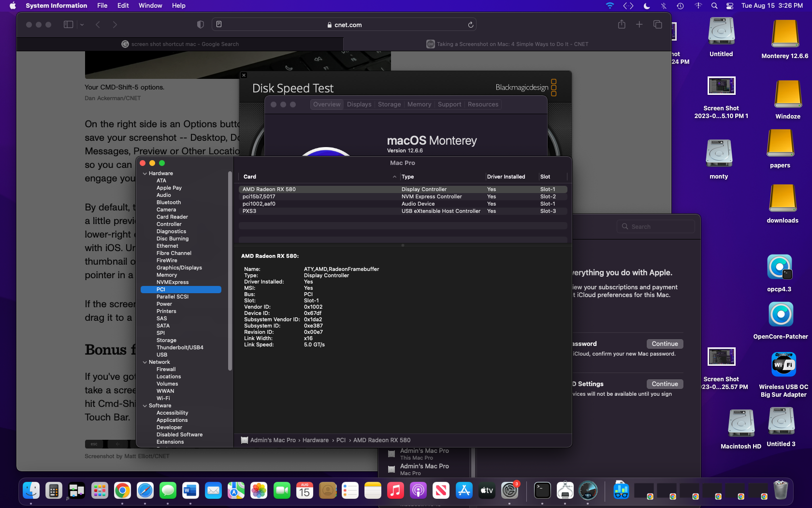This screenshot has width=812, height=508.
Task: Click the Safari share icon
Action: [x=622, y=25]
